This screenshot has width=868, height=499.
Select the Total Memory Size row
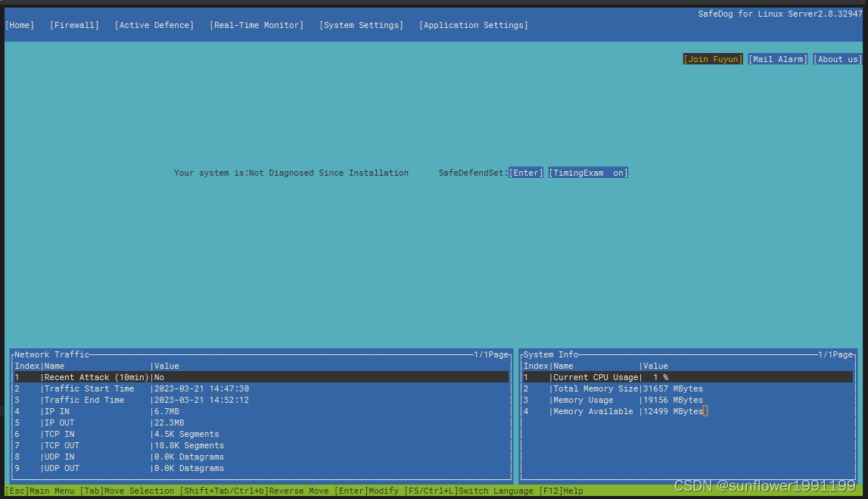click(x=688, y=388)
